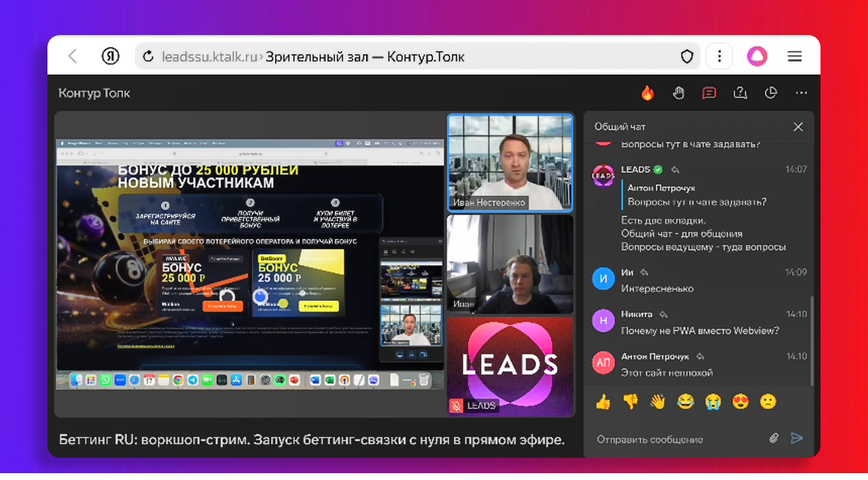Screen dimensions: 868x480
Task: Attach a file with paperclip icon
Action: (x=774, y=439)
